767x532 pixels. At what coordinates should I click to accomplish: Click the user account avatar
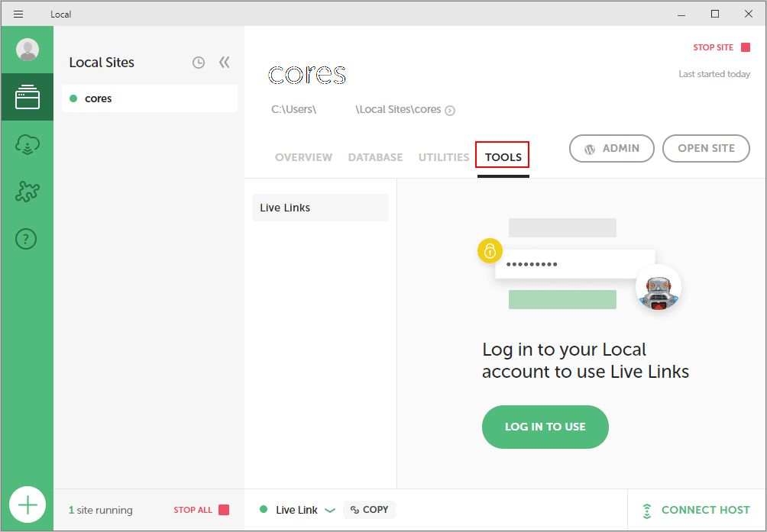(x=28, y=50)
